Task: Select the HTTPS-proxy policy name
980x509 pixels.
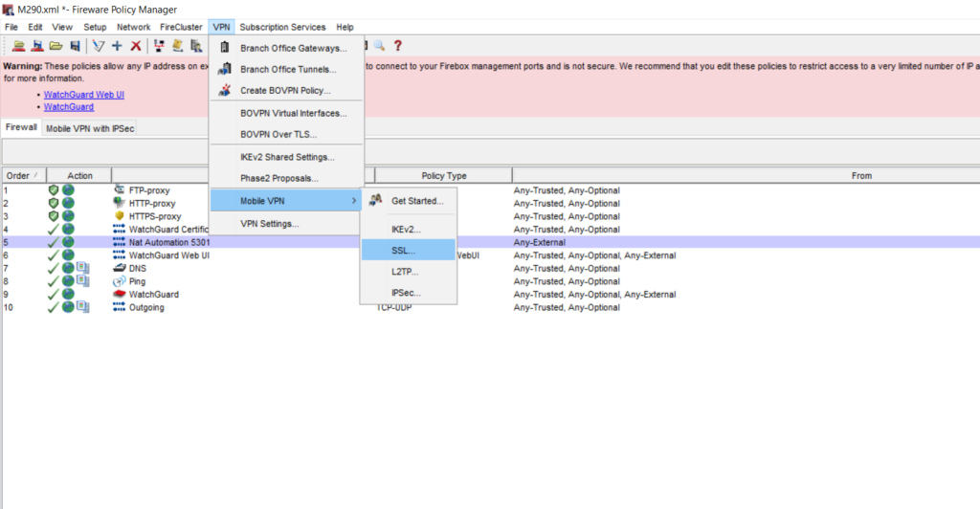Action: [155, 216]
